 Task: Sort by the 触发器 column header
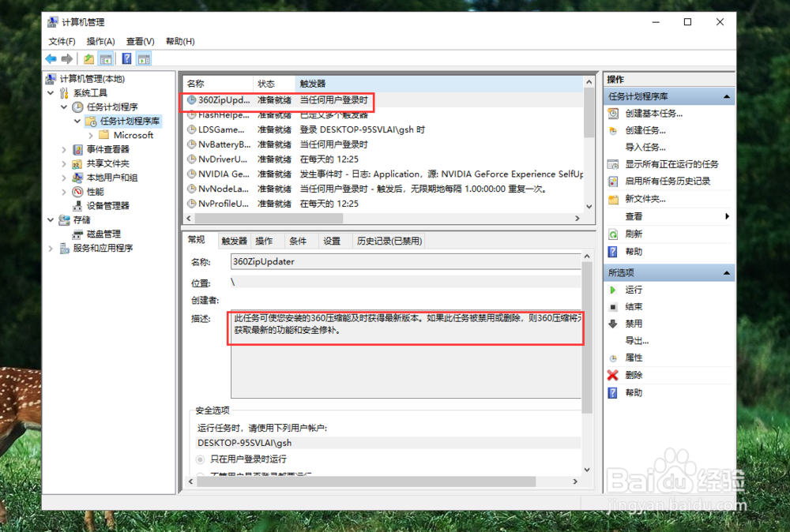point(438,84)
